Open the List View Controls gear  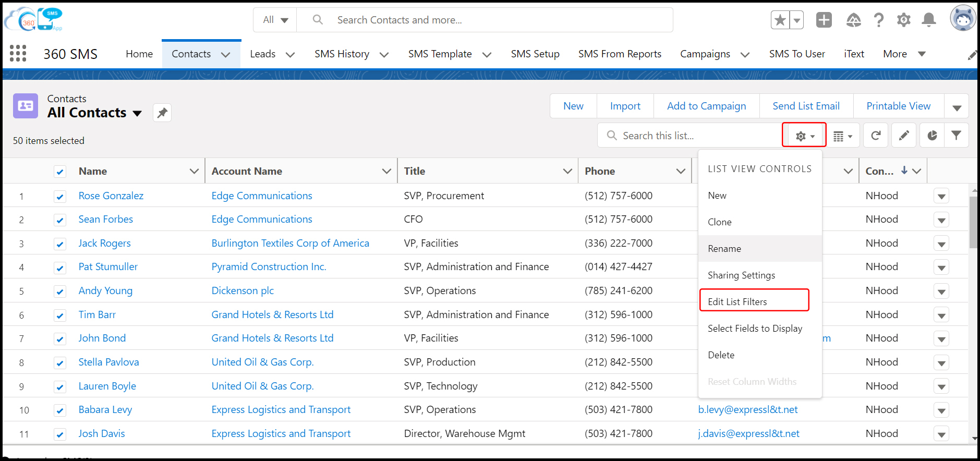coord(804,136)
